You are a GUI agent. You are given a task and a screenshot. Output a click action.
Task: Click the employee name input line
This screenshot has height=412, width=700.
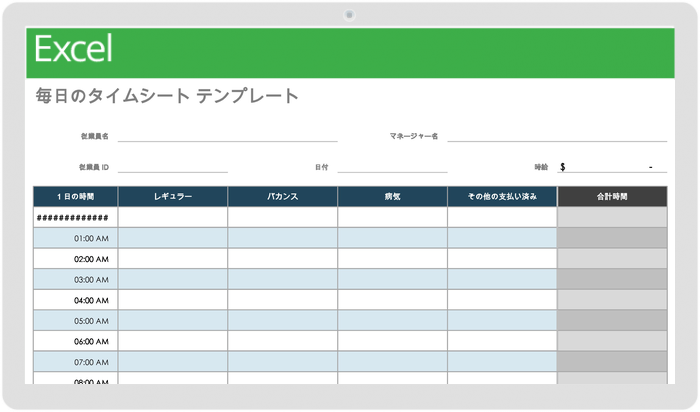coord(228,136)
